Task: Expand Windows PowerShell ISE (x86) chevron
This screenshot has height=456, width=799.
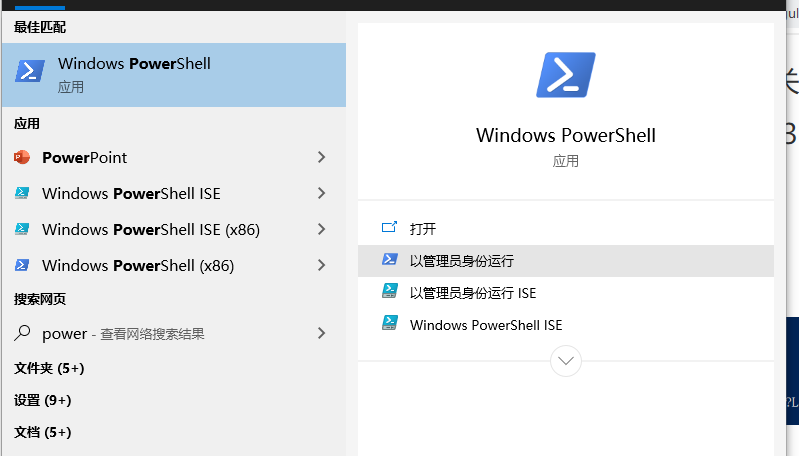Action: tap(321, 229)
